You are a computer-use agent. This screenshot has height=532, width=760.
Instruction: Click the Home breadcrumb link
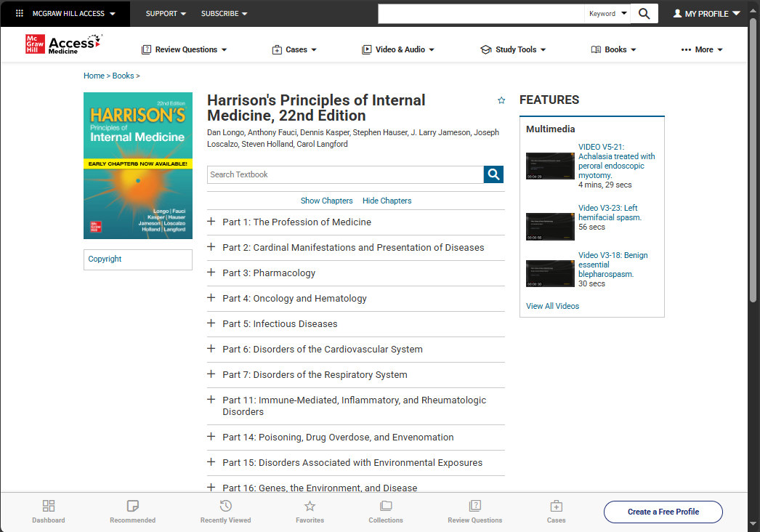pos(94,76)
